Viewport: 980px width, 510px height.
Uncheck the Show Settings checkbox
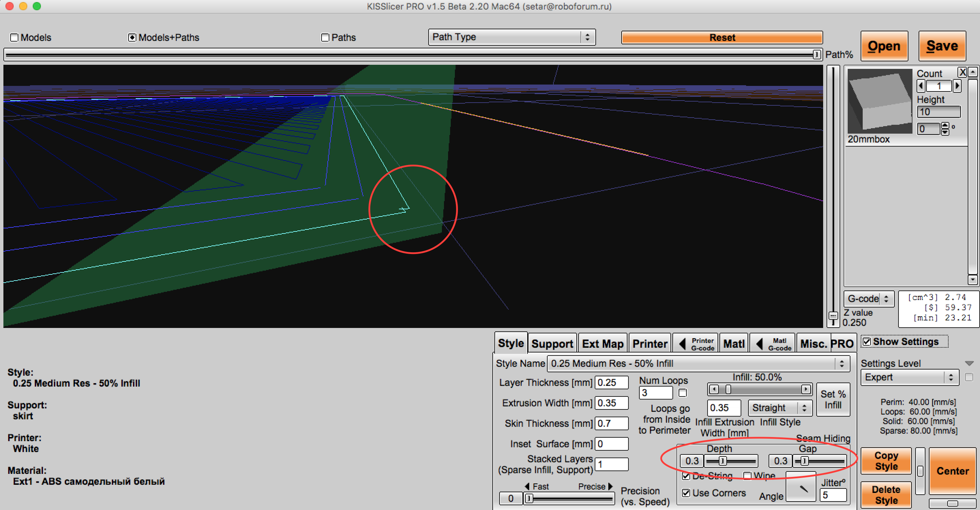coord(867,342)
